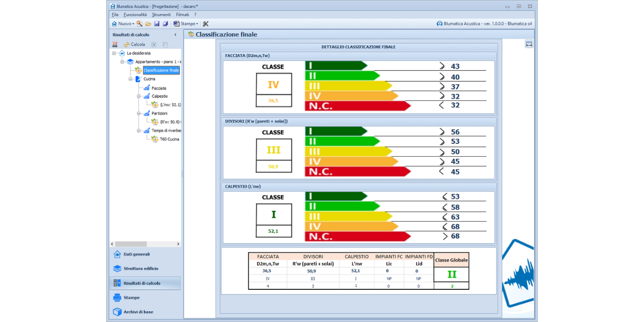The height and width of the screenshot is (322, 644).
Task: Open the wrench and screwdriver tools icon
Action: (x=206, y=24)
